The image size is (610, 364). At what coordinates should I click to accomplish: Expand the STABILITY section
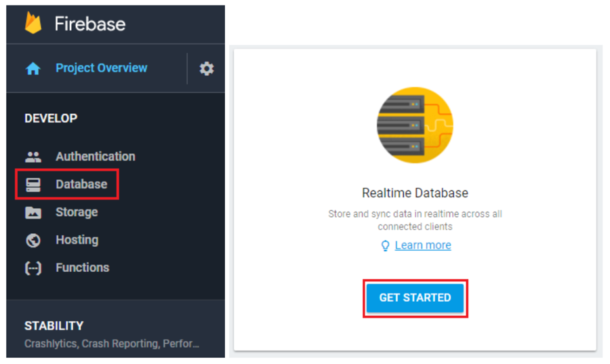pos(54,326)
